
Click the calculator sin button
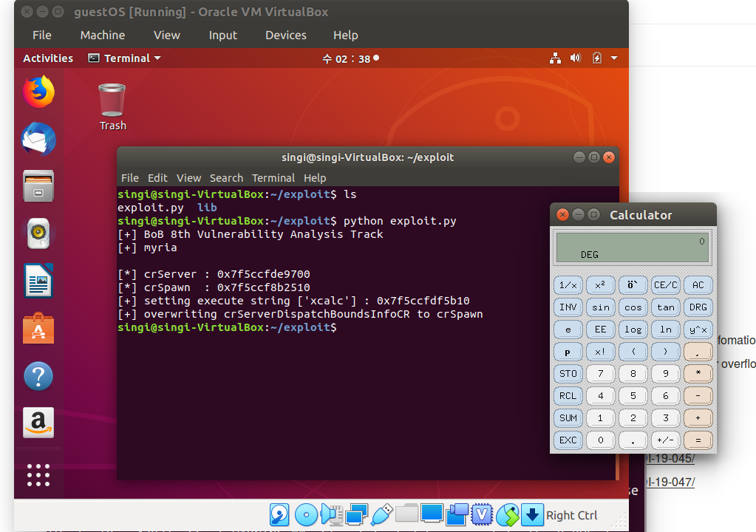tap(600, 307)
